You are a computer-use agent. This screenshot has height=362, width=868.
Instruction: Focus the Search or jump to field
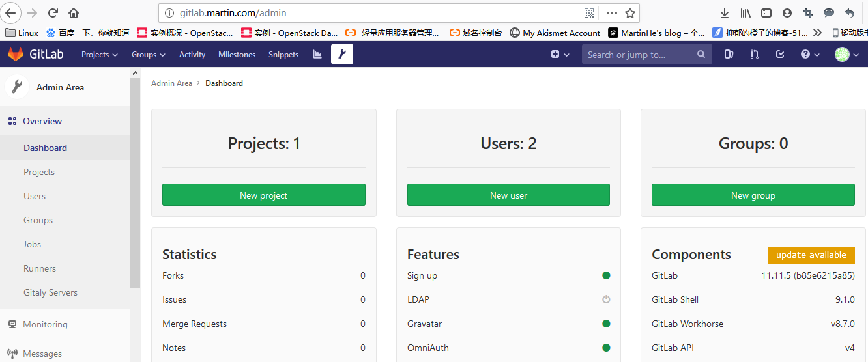coord(639,55)
